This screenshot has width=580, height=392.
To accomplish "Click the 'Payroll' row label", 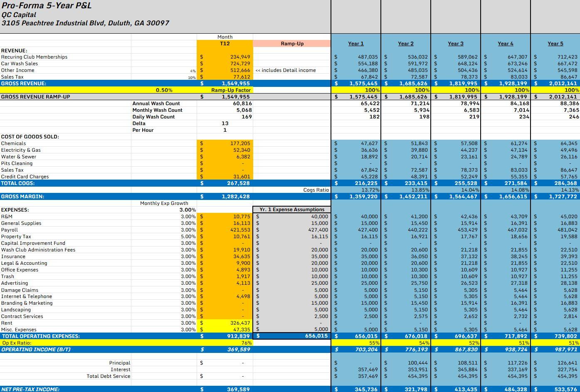I will click(10, 230).
